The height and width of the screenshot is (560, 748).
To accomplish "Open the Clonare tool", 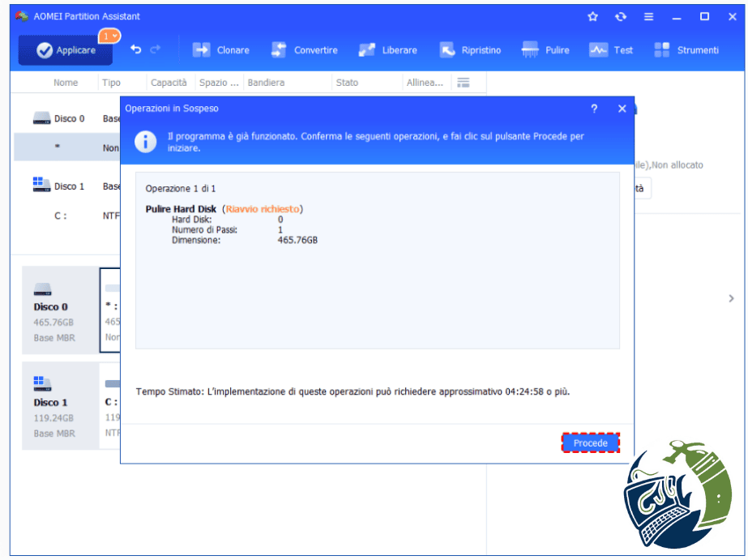I will [221, 50].
